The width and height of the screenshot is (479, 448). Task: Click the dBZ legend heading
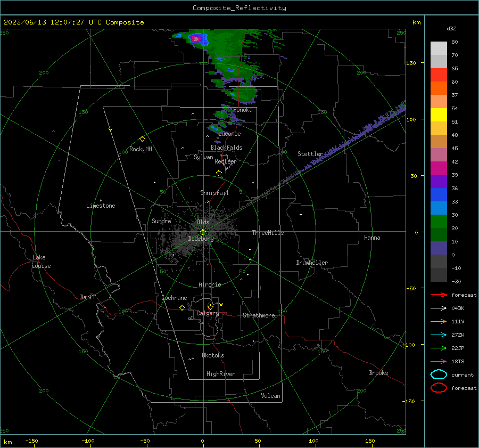click(451, 28)
